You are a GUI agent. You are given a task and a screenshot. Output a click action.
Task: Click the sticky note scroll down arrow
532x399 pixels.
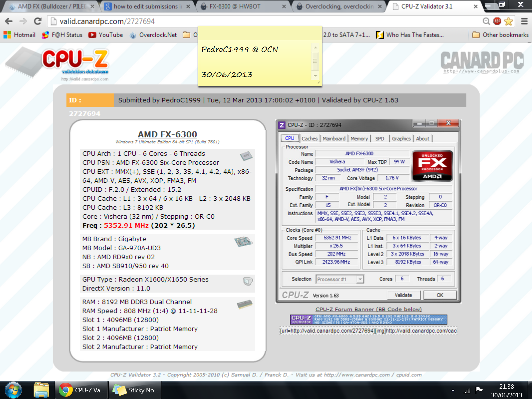(x=315, y=76)
